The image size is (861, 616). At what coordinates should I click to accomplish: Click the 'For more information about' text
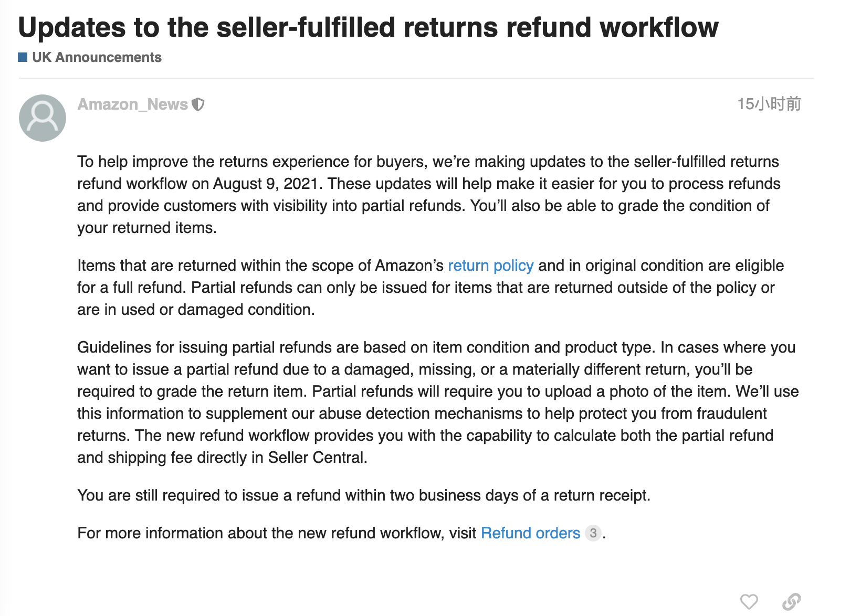pos(277,533)
